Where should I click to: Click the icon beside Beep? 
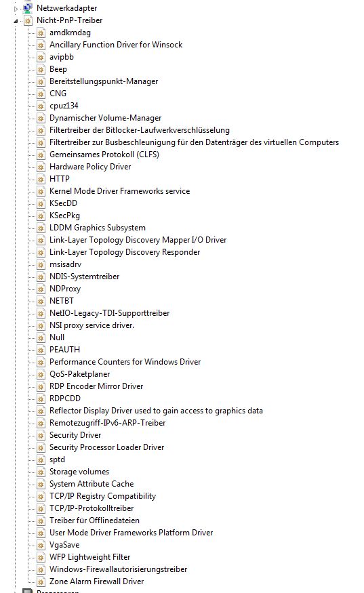coord(41,69)
